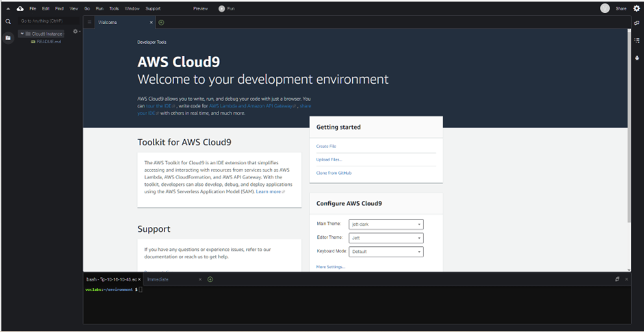Screen dimensions: 644x332
Task: Click the Run play button icon
Action: click(x=222, y=9)
